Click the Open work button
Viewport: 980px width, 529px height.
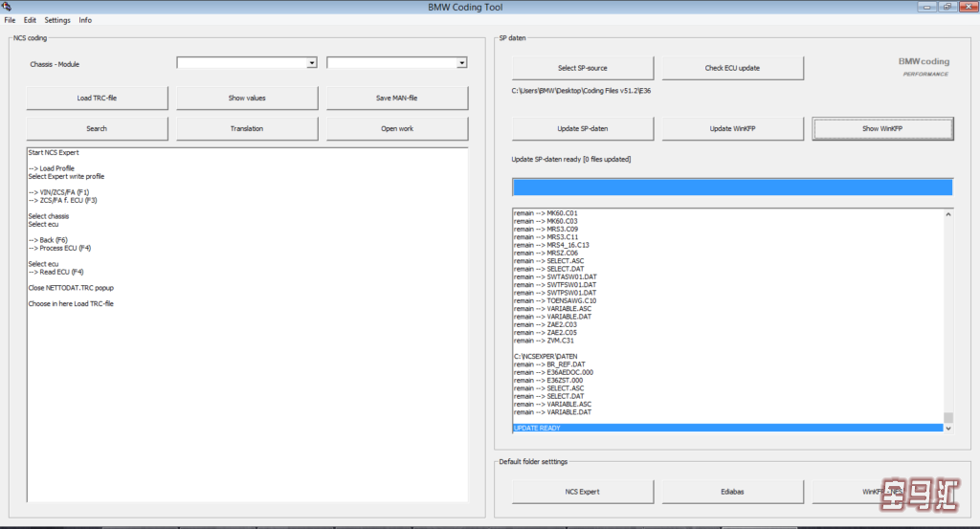pyautogui.click(x=397, y=128)
